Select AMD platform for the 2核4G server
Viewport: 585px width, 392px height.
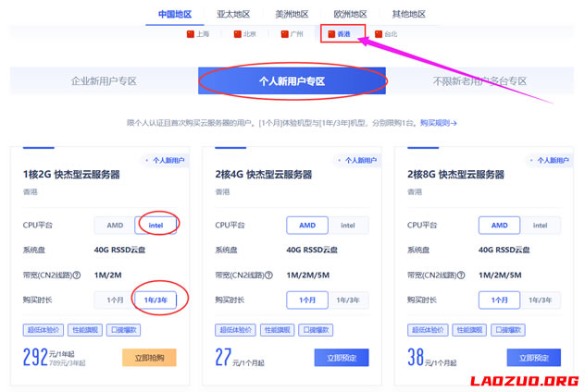(307, 226)
